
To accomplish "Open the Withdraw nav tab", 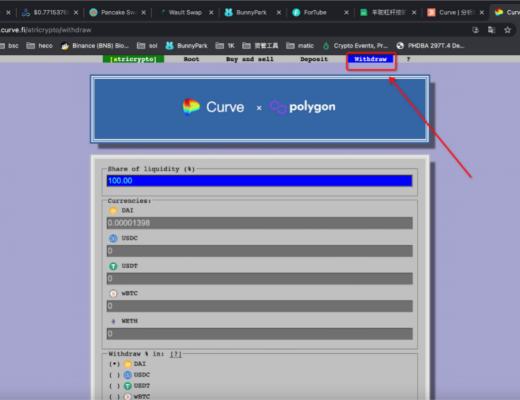I will pyautogui.click(x=370, y=59).
